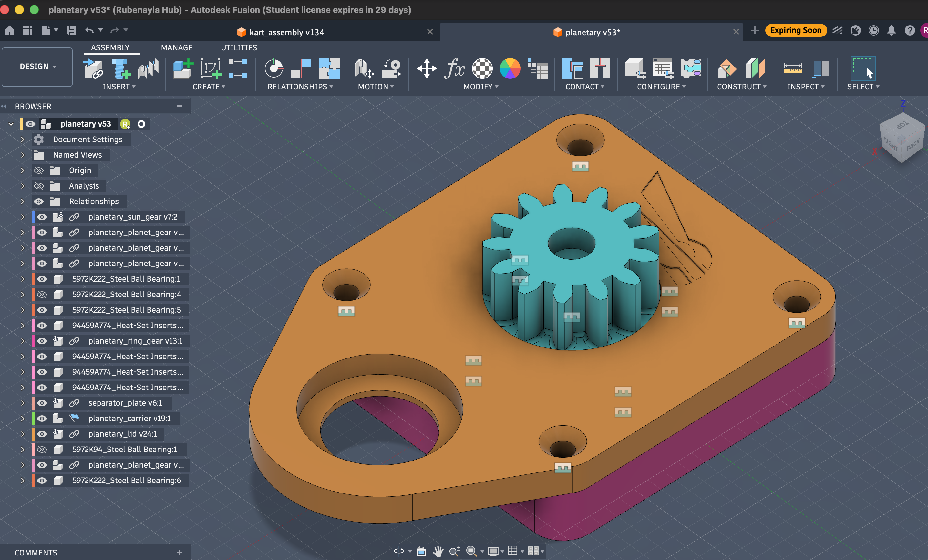928x560 pixels.
Task: Click the Undo arrow icon
Action: (x=89, y=30)
